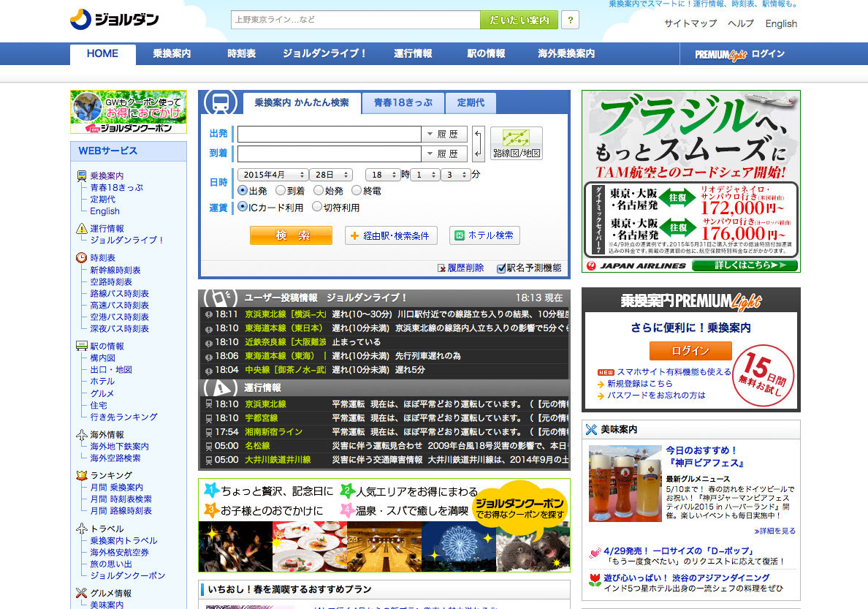Open the 履歴 dropdown for arrival station

(x=444, y=154)
